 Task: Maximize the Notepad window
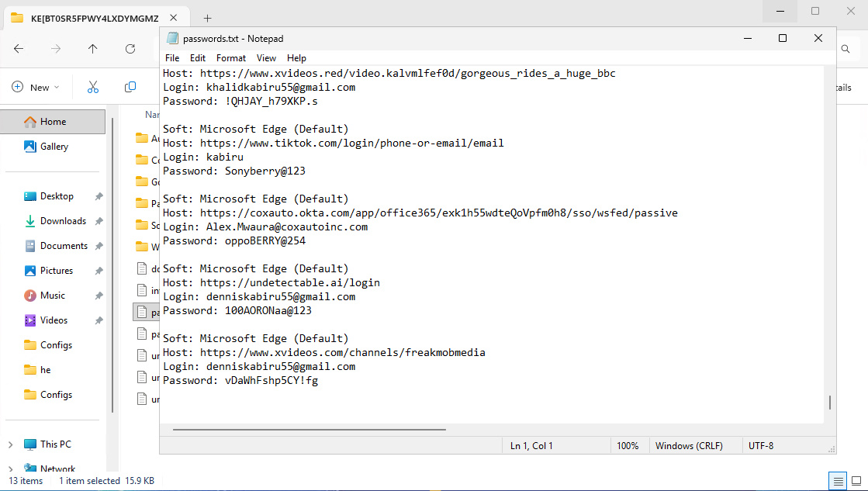(x=782, y=38)
